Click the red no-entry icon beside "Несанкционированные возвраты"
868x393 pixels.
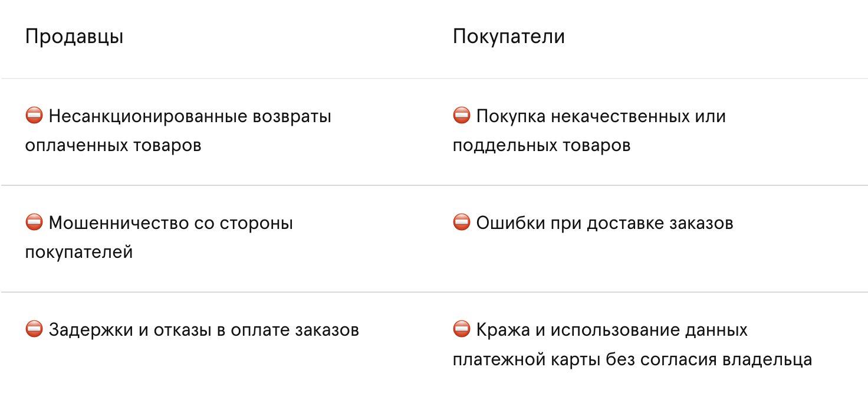pyautogui.click(x=34, y=116)
